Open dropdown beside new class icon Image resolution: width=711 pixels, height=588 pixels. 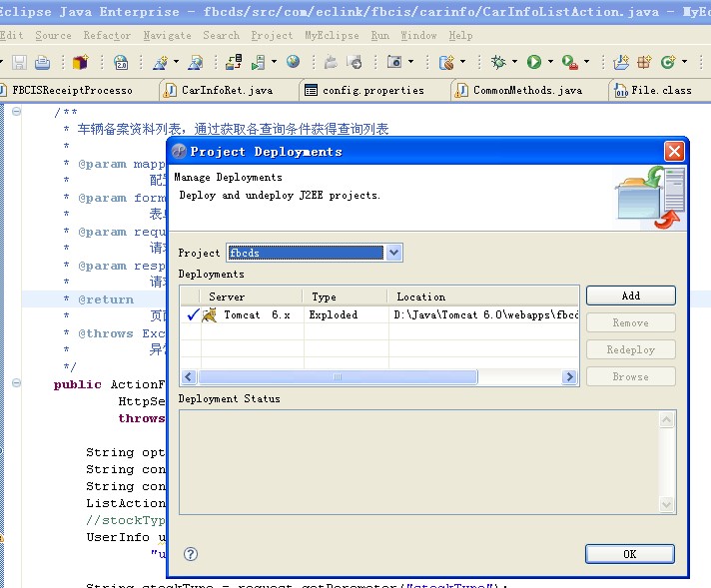(x=684, y=61)
